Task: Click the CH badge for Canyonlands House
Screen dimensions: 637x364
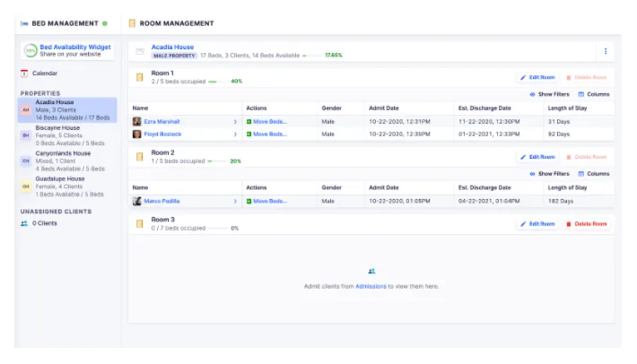Action: point(26,161)
